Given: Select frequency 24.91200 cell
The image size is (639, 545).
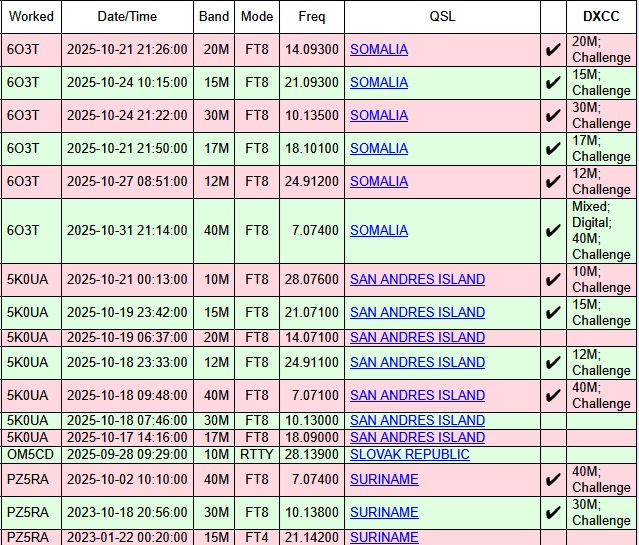Looking at the screenshot, I should [x=312, y=182].
